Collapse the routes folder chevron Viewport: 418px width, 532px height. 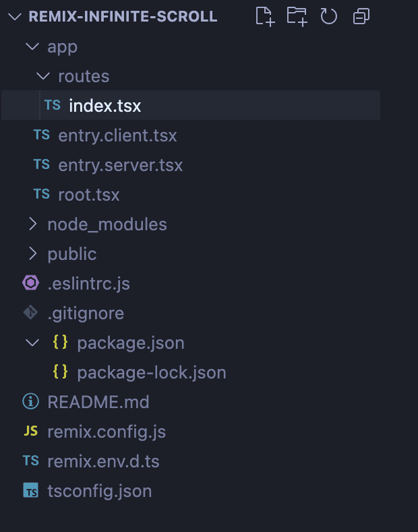[42, 76]
